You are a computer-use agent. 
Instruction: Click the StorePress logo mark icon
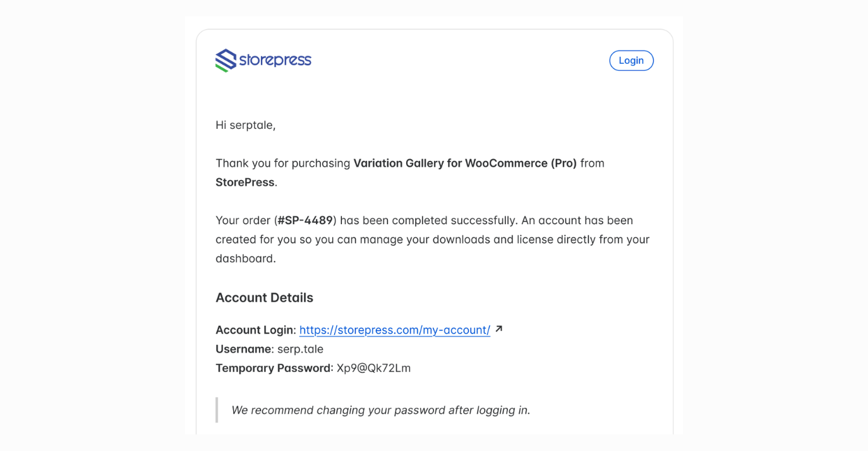coord(226,59)
